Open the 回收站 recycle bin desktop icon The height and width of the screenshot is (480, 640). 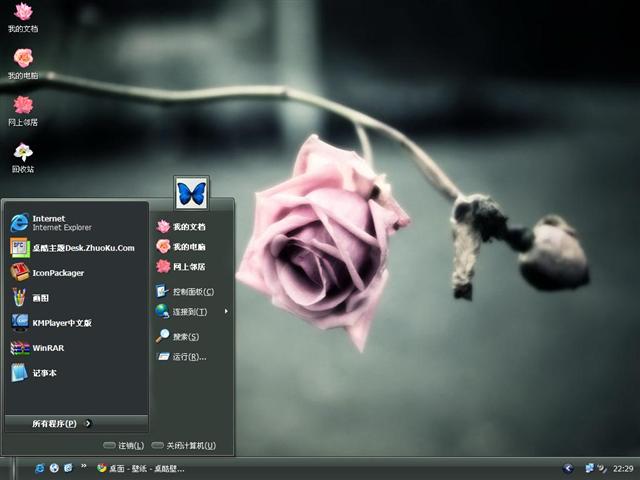pos(23,158)
